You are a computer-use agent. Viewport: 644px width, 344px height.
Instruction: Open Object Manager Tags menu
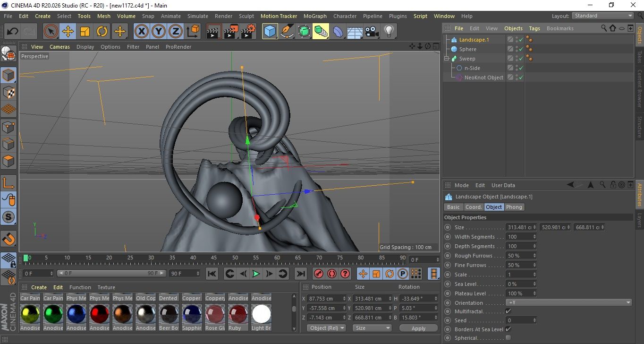(x=534, y=28)
